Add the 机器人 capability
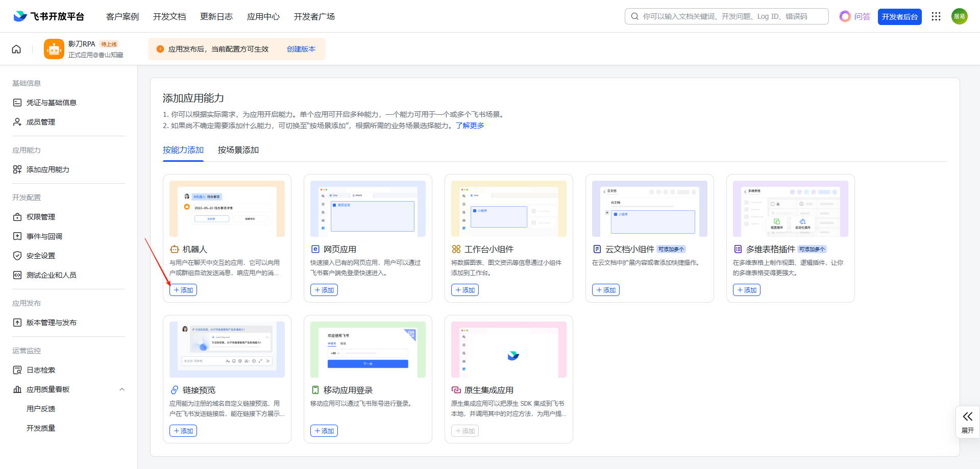The image size is (980, 469). pyautogui.click(x=183, y=290)
